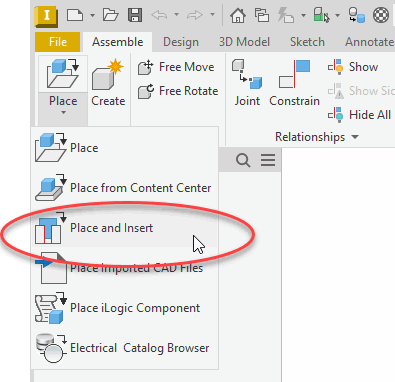The height and width of the screenshot is (382, 395).
Task: Click the Open folder icon
Action: click(x=111, y=15)
